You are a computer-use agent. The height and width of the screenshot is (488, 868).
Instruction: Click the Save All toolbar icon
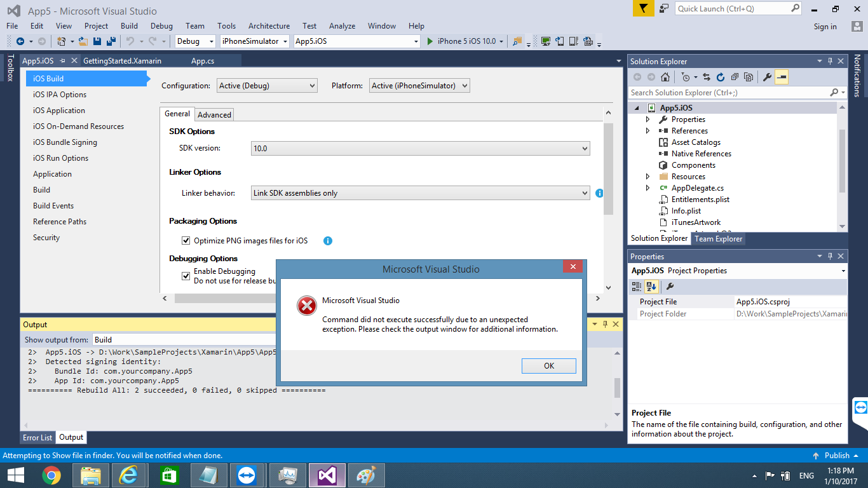tap(111, 41)
